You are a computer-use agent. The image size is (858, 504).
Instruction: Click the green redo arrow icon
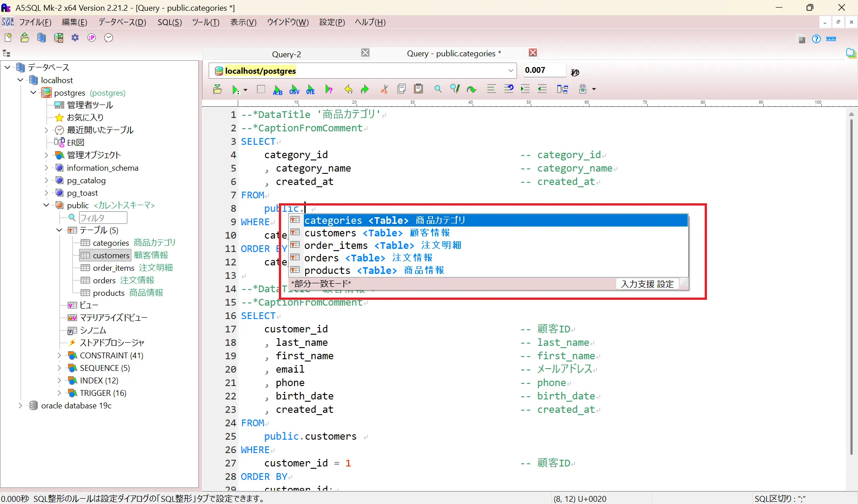point(365,89)
